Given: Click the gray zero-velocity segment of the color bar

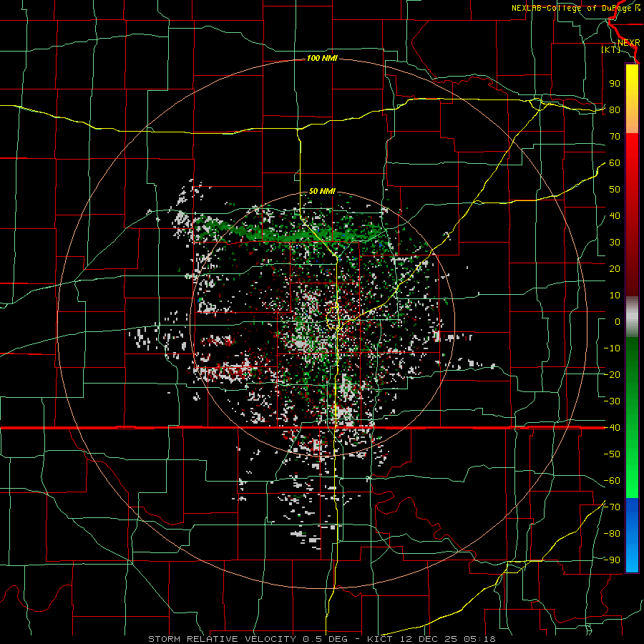Looking at the screenshot, I should click(632, 316).
